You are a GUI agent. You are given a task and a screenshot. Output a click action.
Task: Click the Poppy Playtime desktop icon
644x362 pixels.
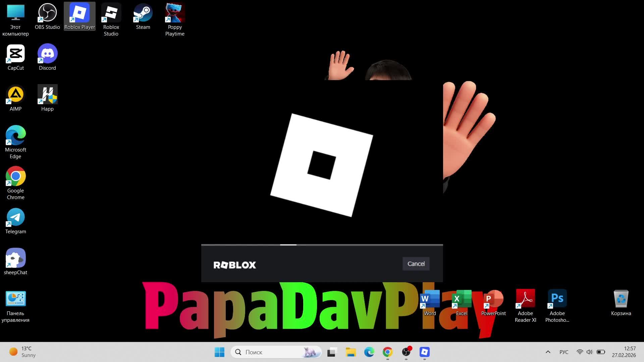coord(175,13)
